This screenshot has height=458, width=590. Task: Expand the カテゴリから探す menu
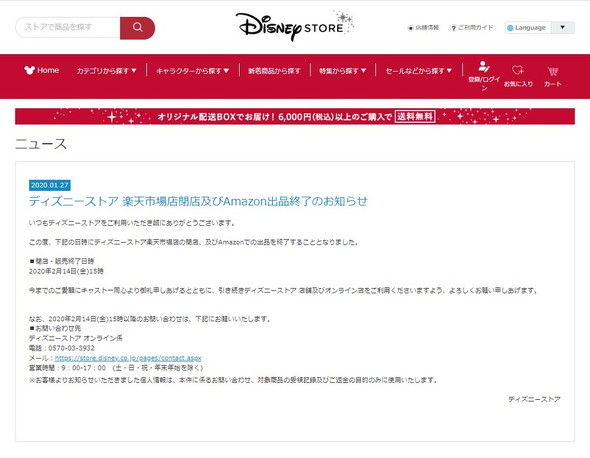coord(106,71)
